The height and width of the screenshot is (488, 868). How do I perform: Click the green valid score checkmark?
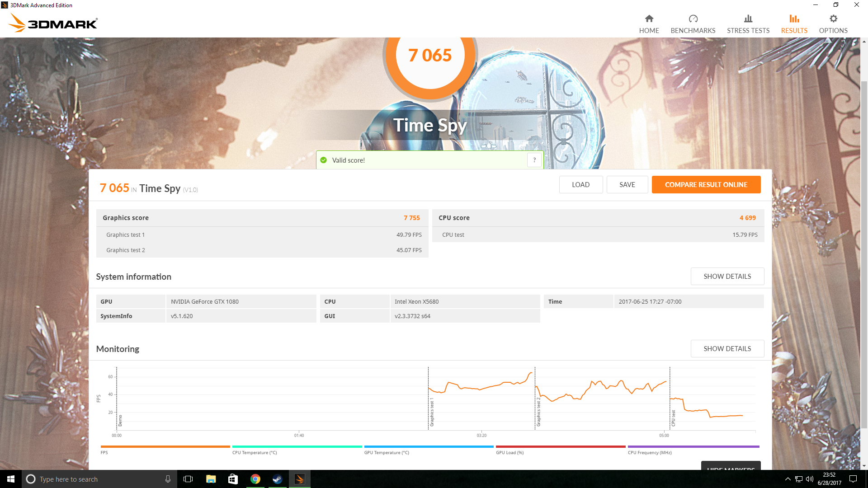point(323,160)
